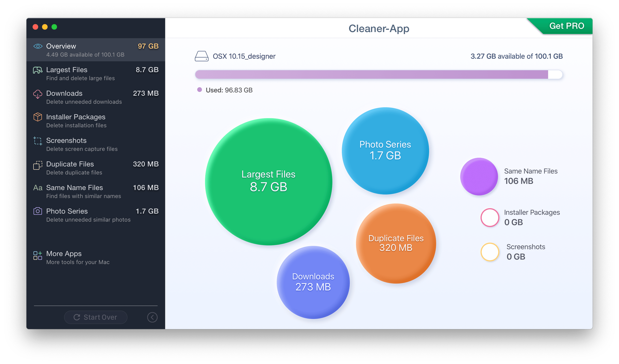Click the Same Name Files Aa icon
619x364 pixels.
38,188
